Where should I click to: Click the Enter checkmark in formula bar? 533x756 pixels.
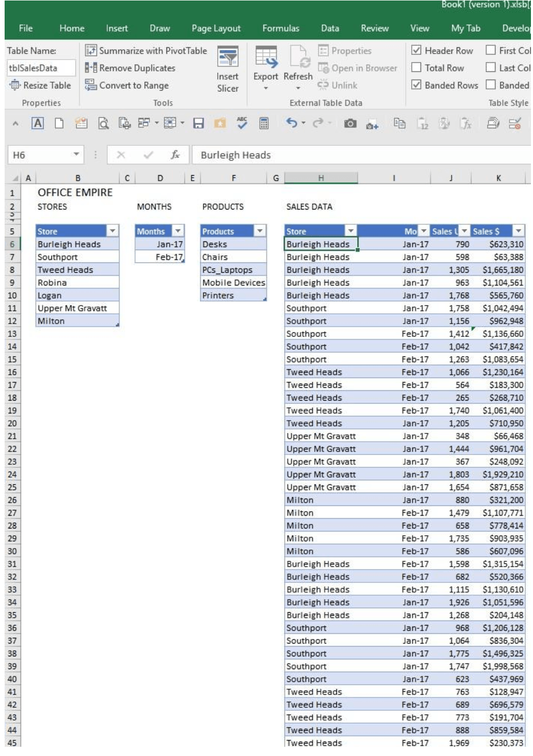(148, 155)
